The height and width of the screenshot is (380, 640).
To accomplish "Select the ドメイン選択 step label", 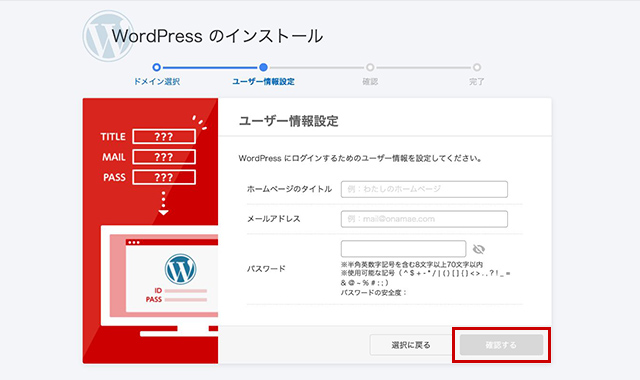I will 157,82.
